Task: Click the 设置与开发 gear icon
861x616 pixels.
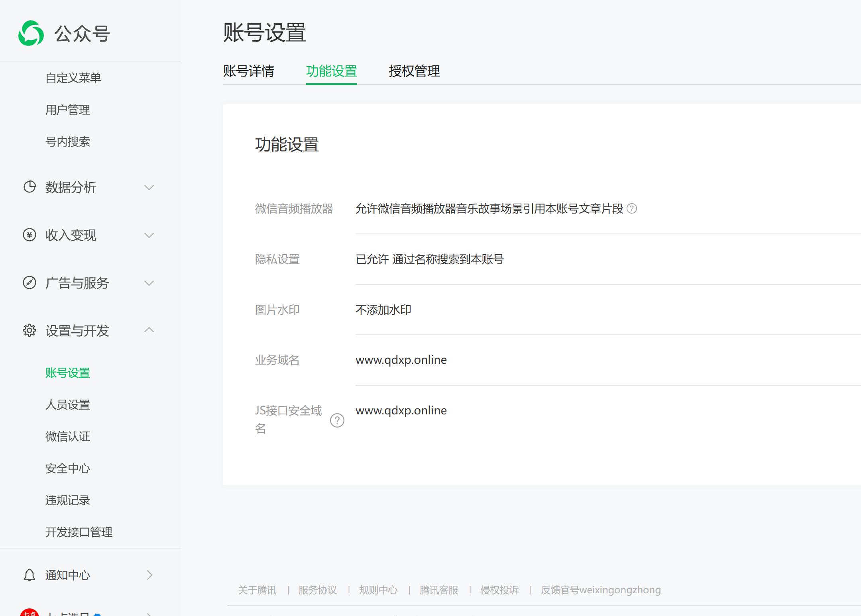Action: 29,330
